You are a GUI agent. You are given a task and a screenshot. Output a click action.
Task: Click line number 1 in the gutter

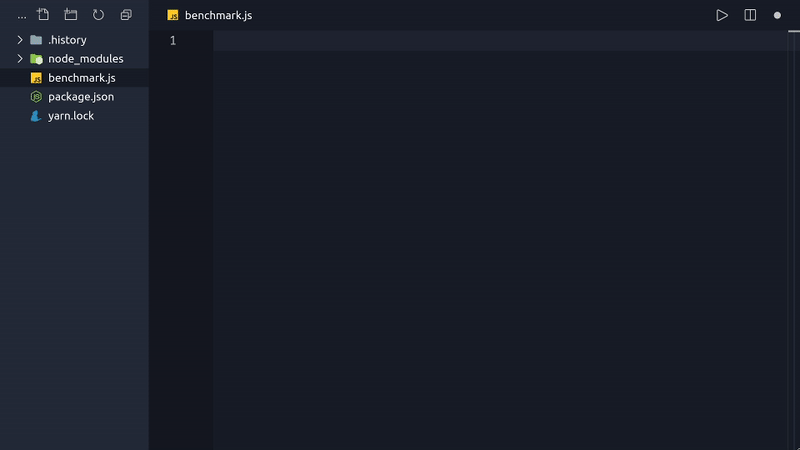(173, 40)
